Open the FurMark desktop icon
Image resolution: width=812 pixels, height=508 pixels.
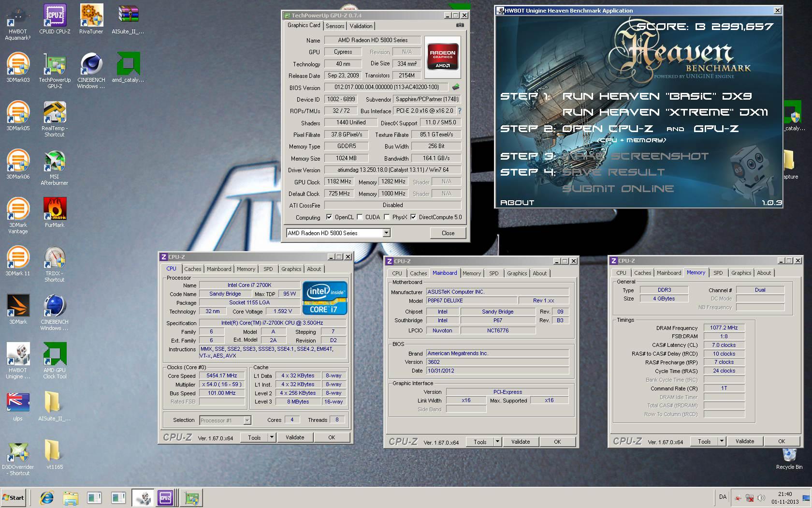[55, 213]
